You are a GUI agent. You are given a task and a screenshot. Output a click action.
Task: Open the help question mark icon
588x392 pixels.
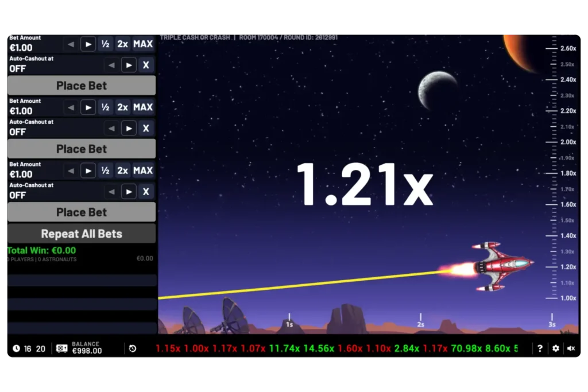click(540, 348)
